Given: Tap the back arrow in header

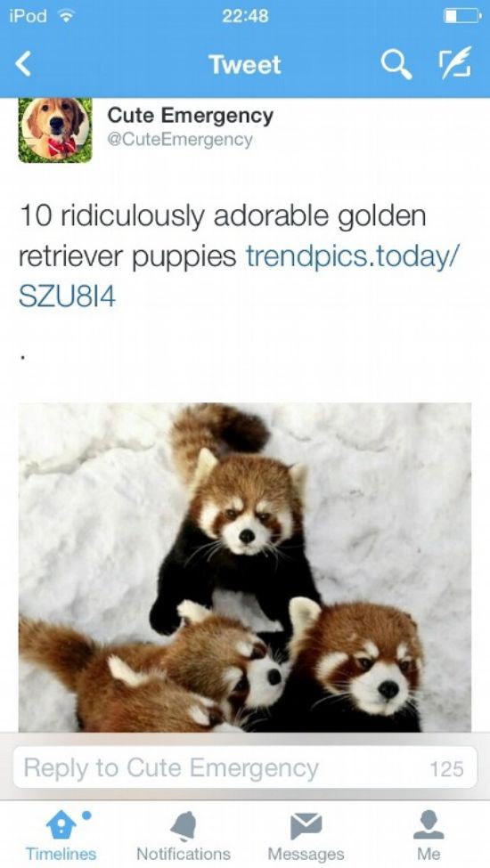Looking at the screenshot, I should 22,64.
